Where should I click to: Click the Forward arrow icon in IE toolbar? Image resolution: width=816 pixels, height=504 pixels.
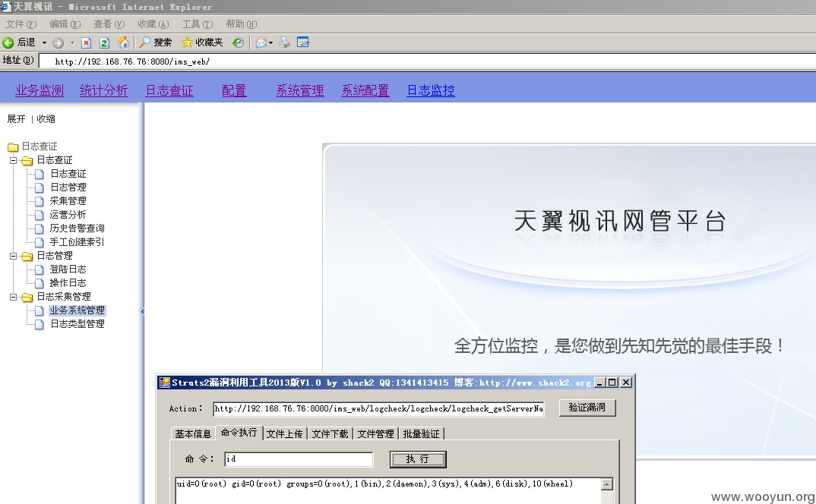(58, 43)
